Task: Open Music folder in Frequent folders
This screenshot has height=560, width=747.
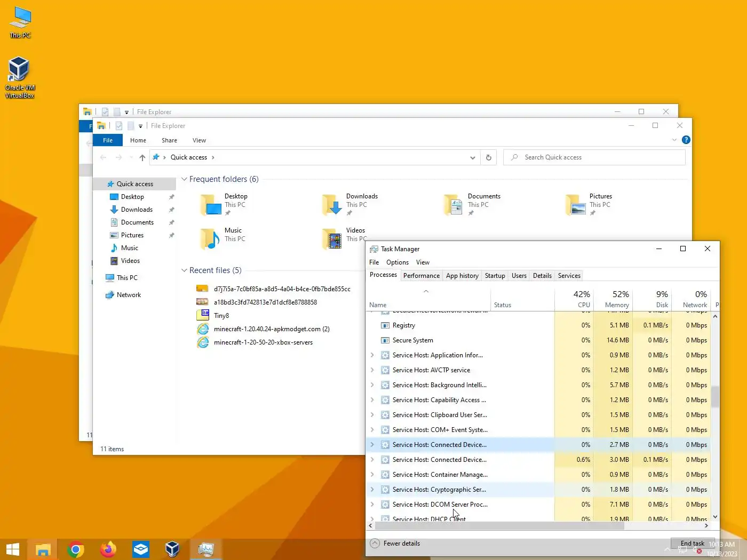Action: click(223, 238)
